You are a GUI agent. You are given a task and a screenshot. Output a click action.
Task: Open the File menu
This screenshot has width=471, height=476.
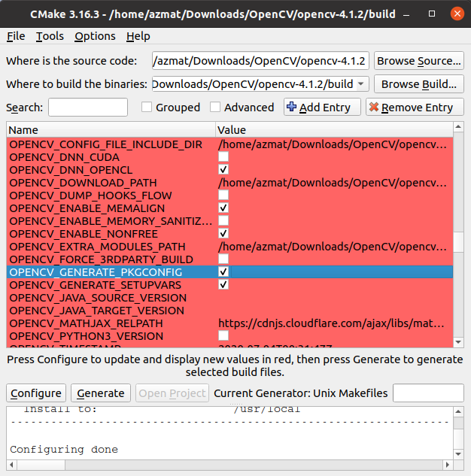[16, 36]
